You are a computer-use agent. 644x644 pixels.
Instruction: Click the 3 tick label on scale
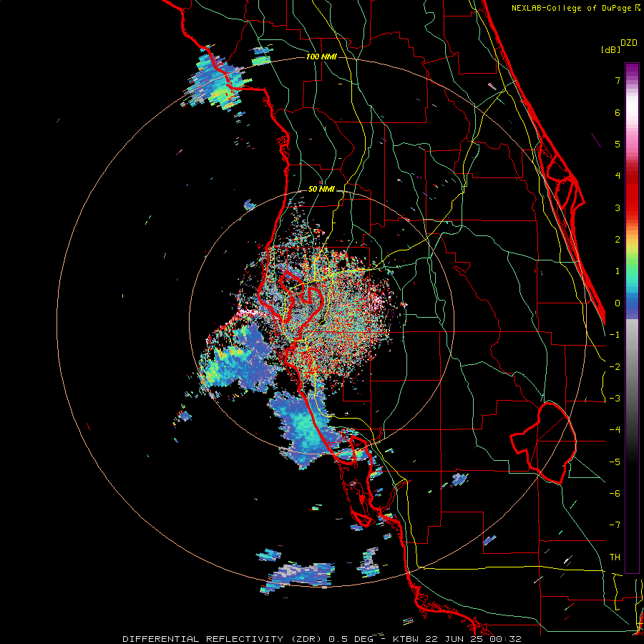coord(618,208)
